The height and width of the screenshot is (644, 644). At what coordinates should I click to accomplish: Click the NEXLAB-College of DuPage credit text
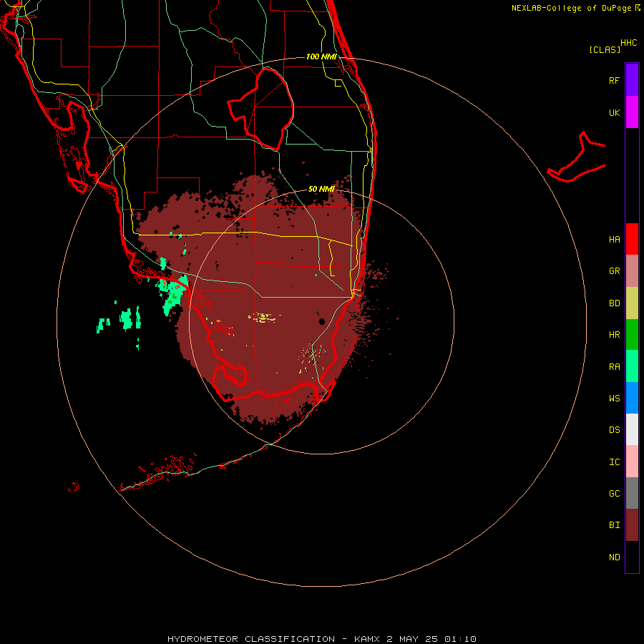571,8
